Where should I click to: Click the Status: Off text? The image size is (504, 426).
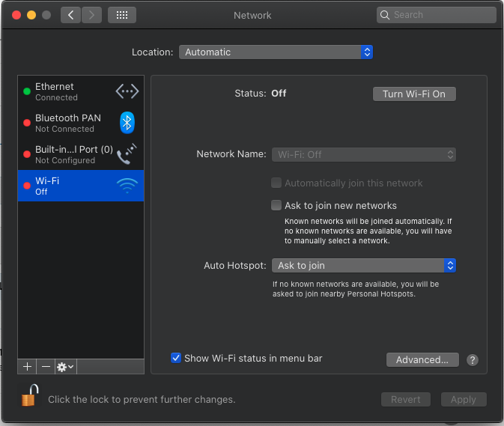click(x=261, y=94)
